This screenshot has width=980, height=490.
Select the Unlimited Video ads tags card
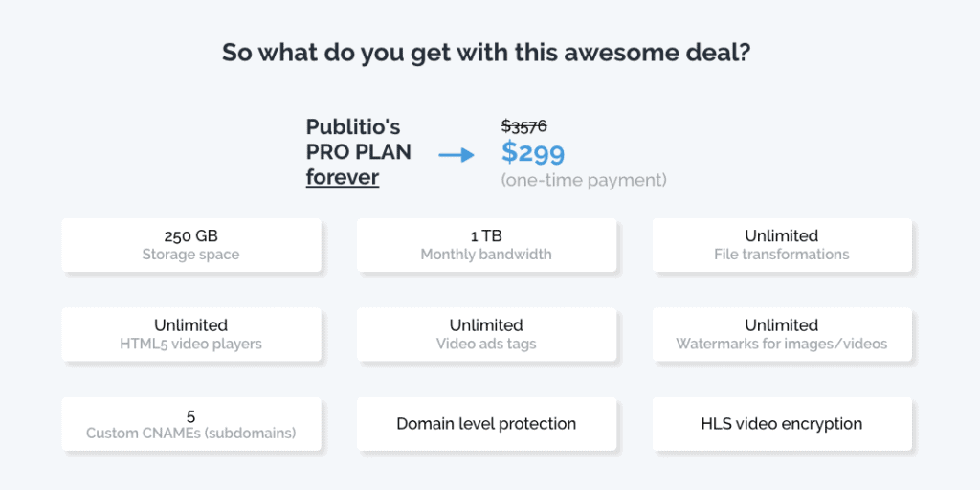click(x=487, y=334)
